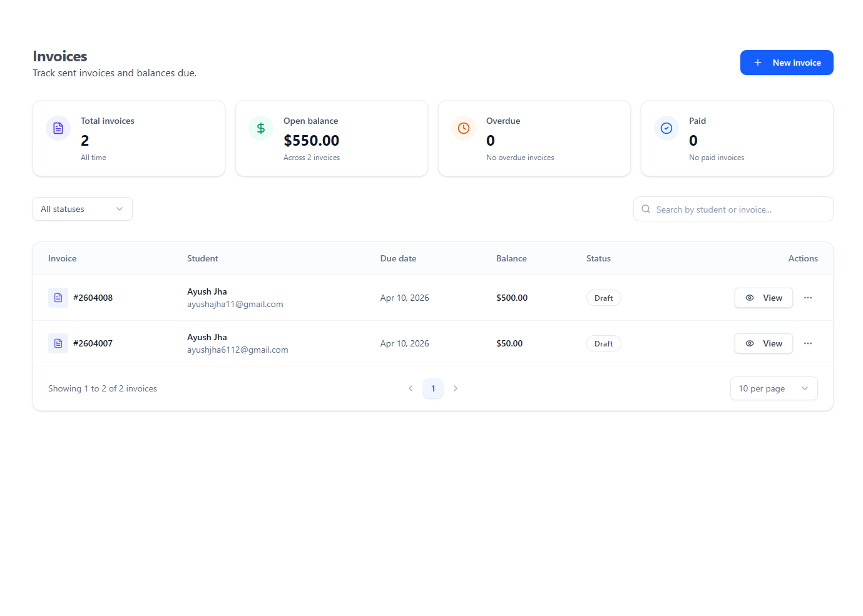863x616 pixels.
Task: Click the $50.00 balance cell
Action: point(509,343)
